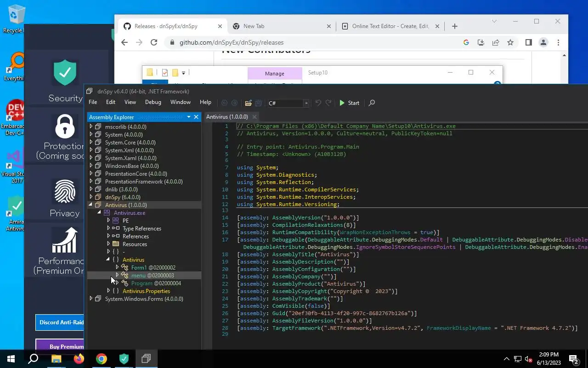Click Chrome's reload page icon
This screenshot has height=368, width=588.
click(154, 42)
